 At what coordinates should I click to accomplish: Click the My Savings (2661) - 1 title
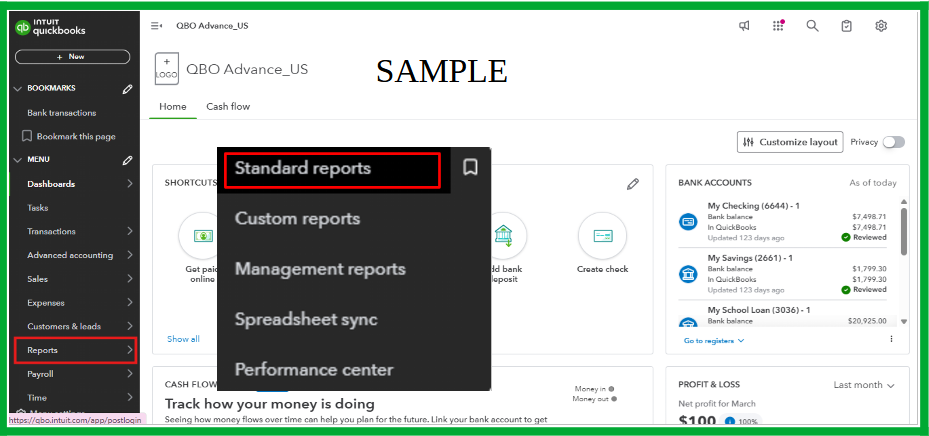tap(750, 258)
